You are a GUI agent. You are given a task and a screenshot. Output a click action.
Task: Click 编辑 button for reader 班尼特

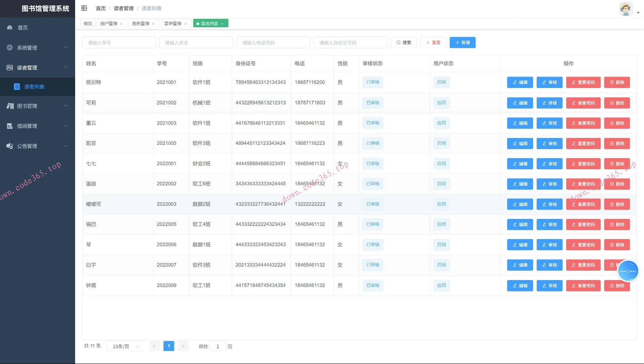click(x=520, y=82)
